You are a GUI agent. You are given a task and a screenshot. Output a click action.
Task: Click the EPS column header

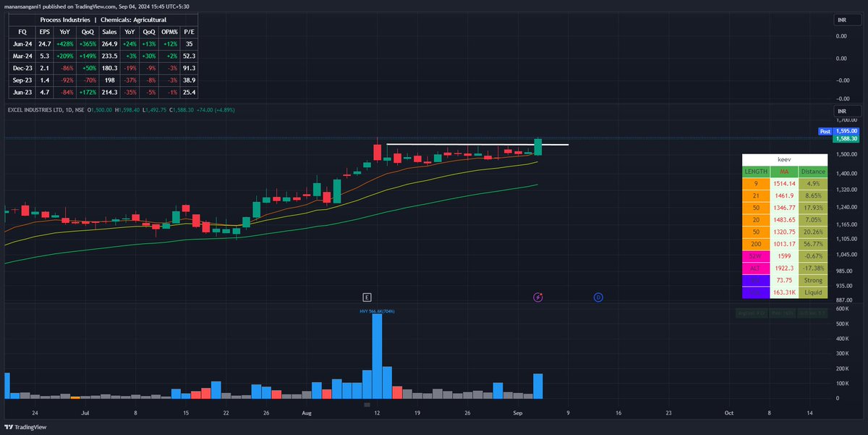pos(44,32)
